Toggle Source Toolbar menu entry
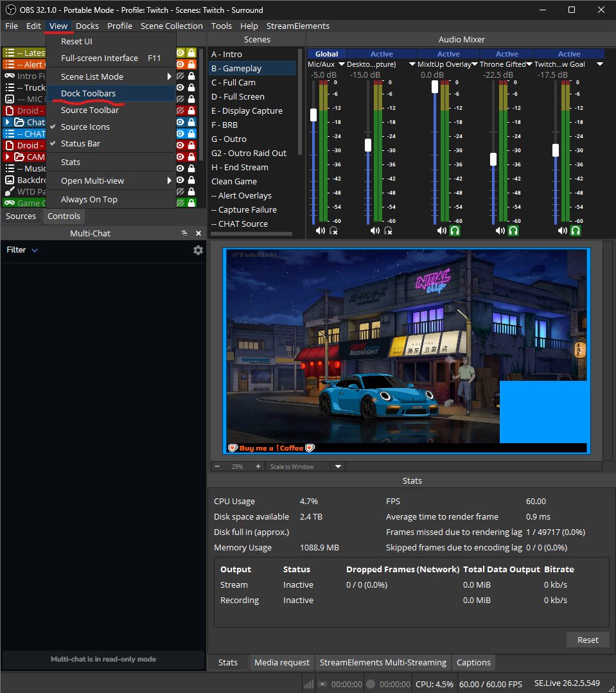This screenshot has width=616, height=693. coord(111,110)
